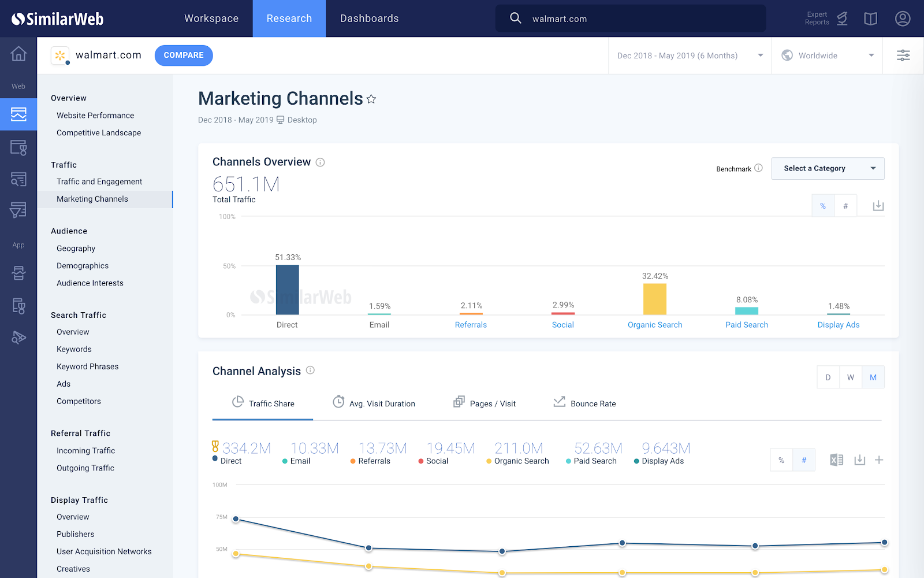Click the COMPARE button next to walmart.com
The width and height of the screenshot is (924, 578).
click(x=183, y=55)
